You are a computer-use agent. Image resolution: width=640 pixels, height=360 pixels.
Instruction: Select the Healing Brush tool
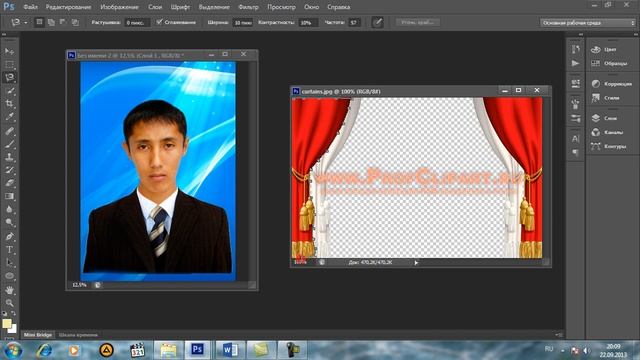point(9,131)
